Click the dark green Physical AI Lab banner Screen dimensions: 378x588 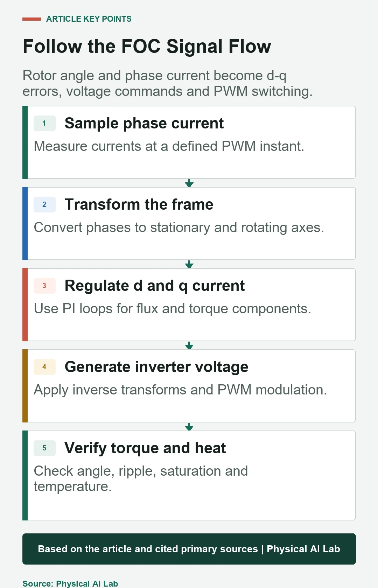point(189,549)
